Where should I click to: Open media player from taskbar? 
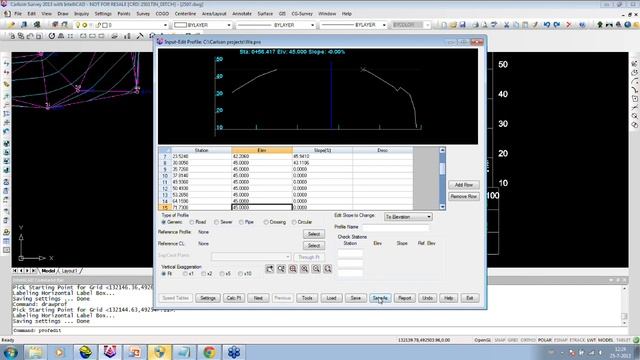tap(60, 352)
